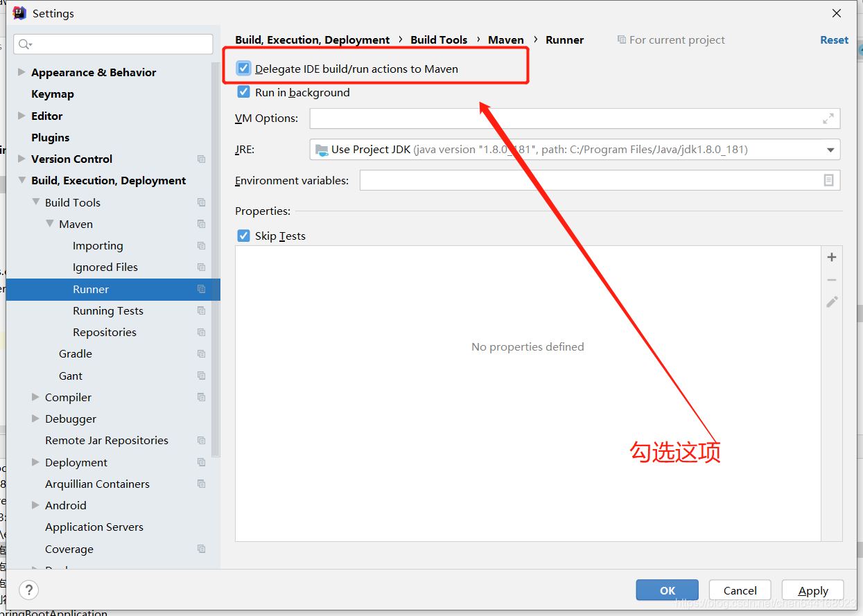Click the Reset link
The image size is (863, 616).
pyautogui.click(x=834, y=39)
